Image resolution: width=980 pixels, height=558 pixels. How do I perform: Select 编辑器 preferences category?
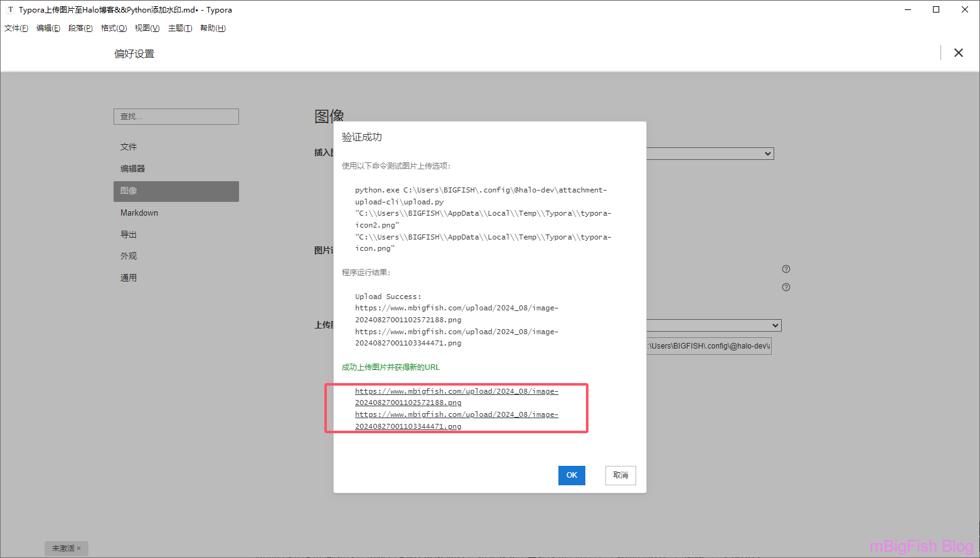[x=176, y=169]
